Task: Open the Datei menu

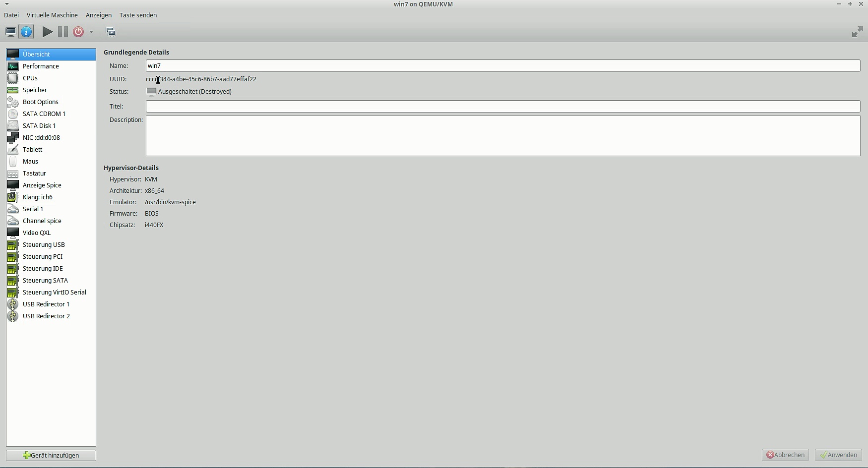Action: click(11, 15)
